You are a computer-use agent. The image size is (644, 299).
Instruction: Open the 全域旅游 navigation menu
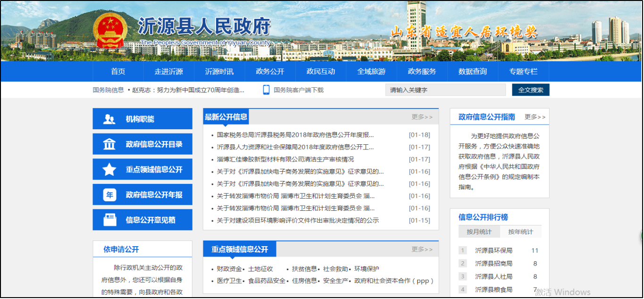point(371,72)
